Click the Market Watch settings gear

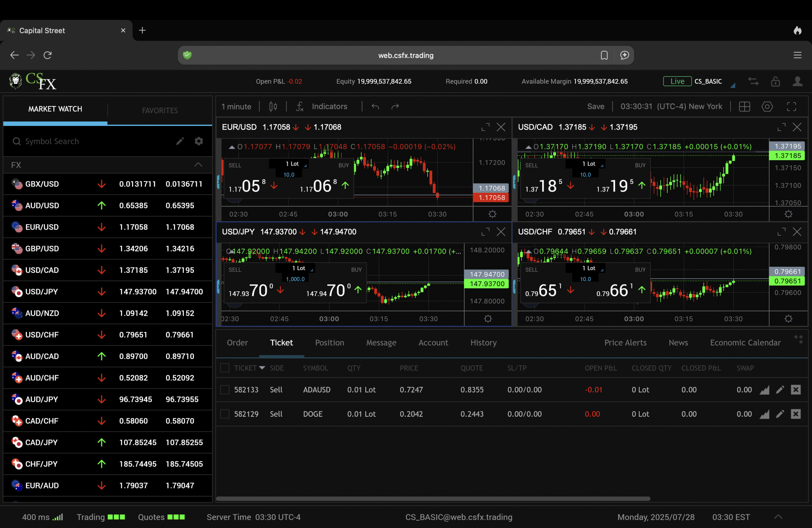pos(199,141)
